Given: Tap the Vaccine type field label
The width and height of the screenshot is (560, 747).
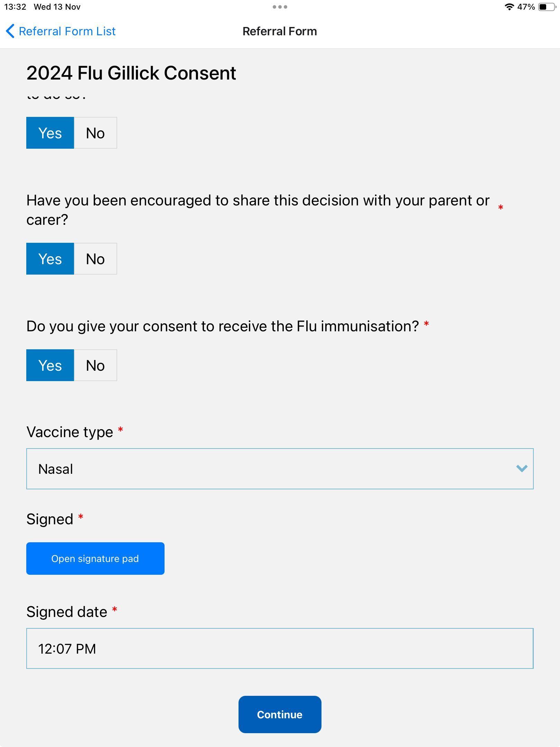Looking at the screenshot, I should point(70,432).
